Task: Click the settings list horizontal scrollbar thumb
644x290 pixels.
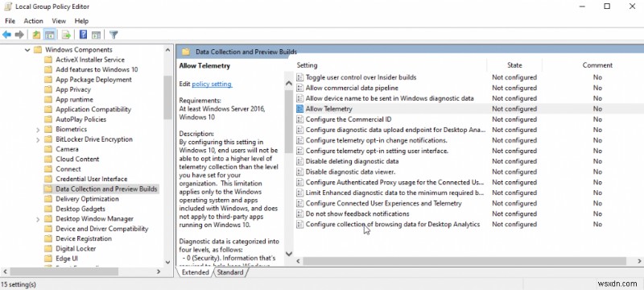Action: click(x=464, y=261)
